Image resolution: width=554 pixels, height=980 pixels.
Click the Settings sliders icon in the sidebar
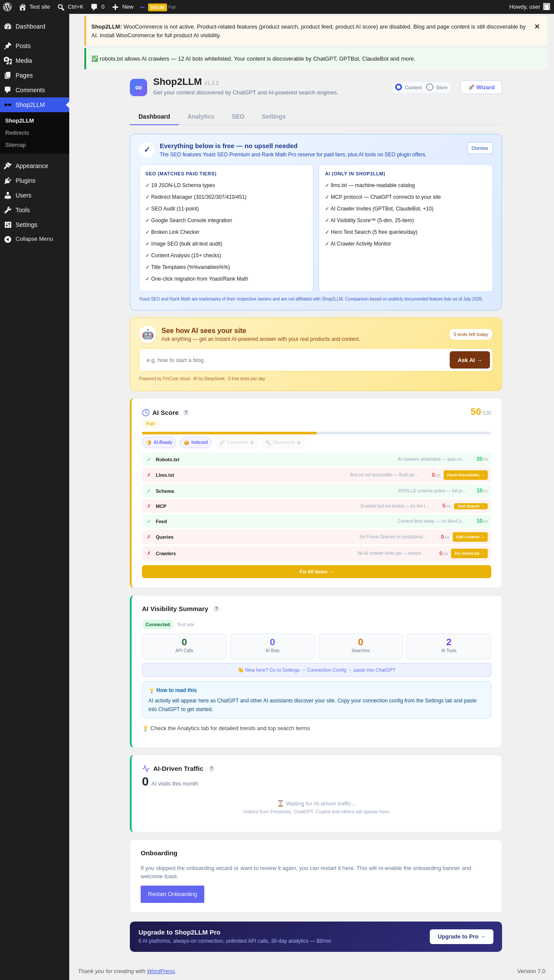[x=8, y=225]
